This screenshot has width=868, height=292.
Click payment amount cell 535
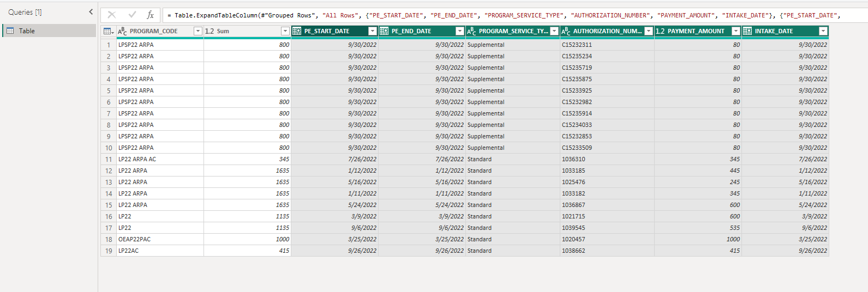click(x=698, y=228)
